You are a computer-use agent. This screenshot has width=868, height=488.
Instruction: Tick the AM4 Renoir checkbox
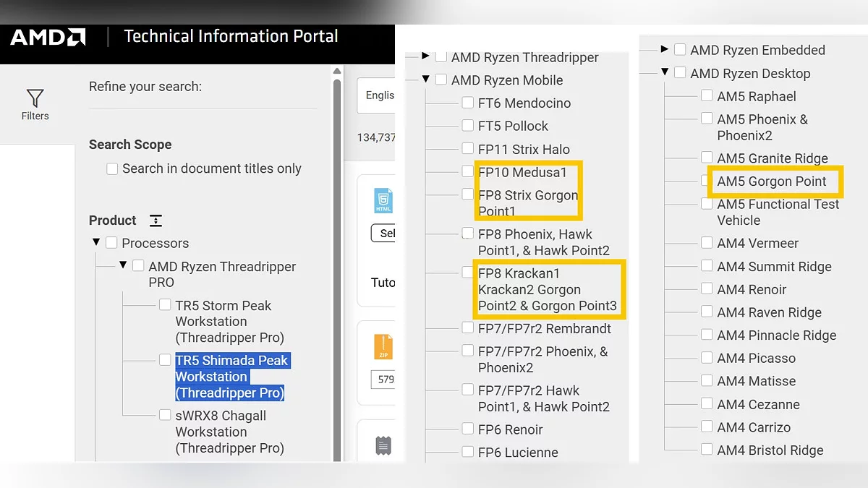707,289
